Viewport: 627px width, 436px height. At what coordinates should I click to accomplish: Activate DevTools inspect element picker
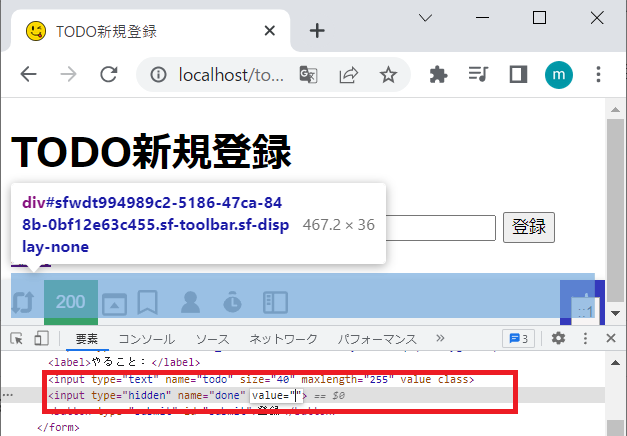(17, 338)
